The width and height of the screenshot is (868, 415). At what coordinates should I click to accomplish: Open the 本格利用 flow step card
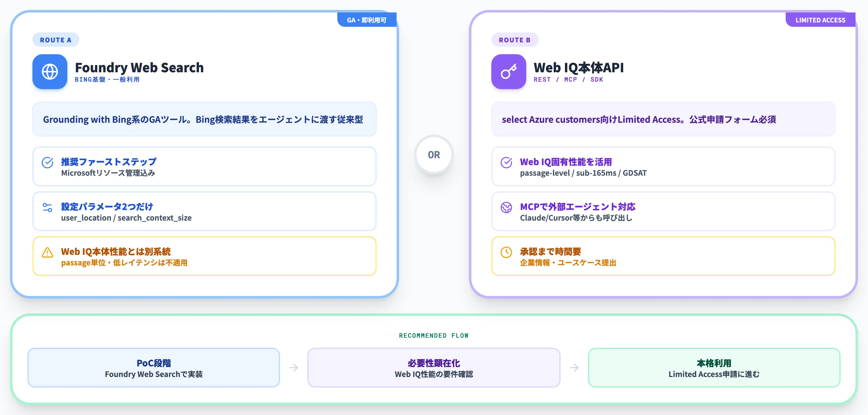(x=714, y=368)
